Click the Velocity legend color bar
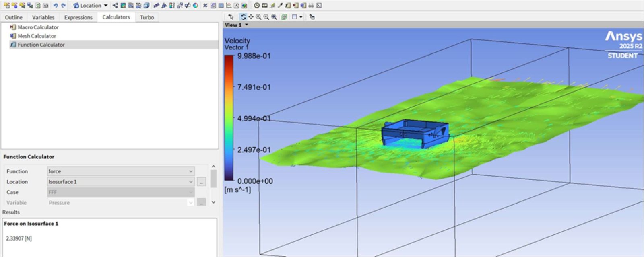Viewport: 644px width, 257px height. (x=229, y=118)
